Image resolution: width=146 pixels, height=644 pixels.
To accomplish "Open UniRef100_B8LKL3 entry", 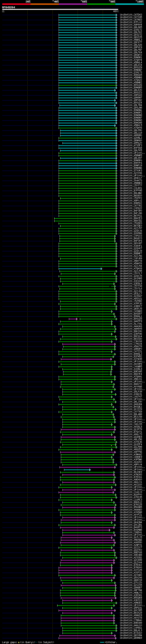I will pyautogui.click(x=131, y=631).
